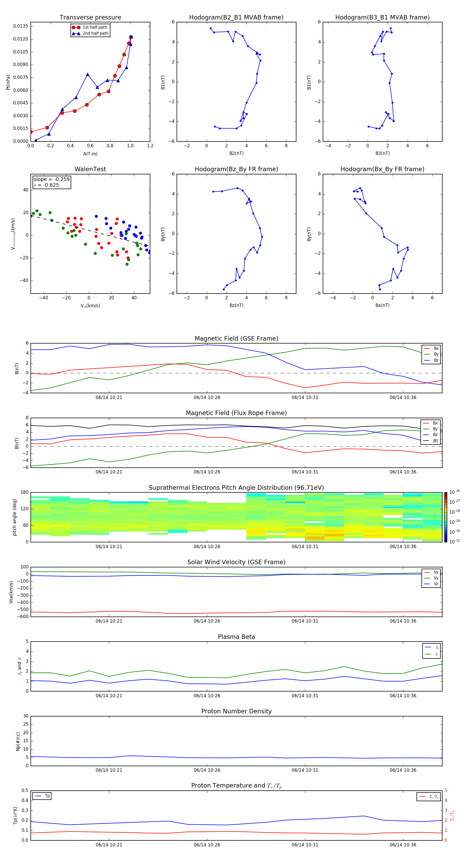Image resolution: width=473 pixels, height=868 pixels.
Task: Click the 'Proton Number Density' panel title
Action: click(x=236, y=711)
